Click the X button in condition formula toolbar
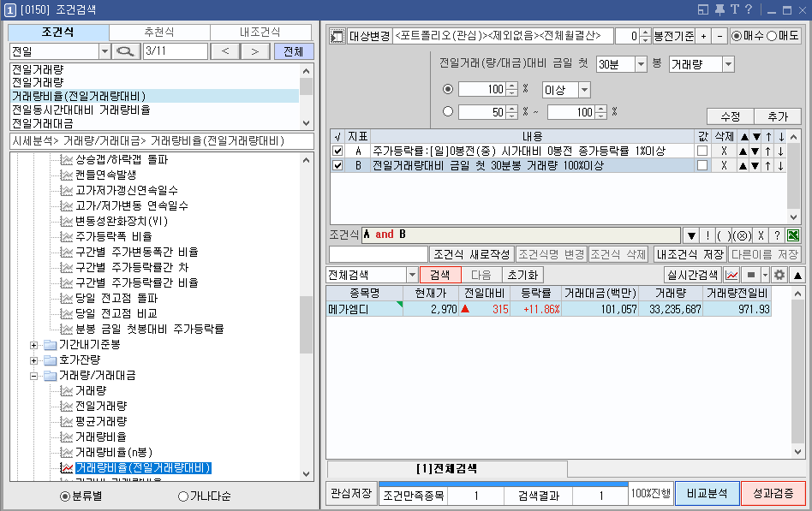This screenshot has width=812, height=511. tap(761, 236)
